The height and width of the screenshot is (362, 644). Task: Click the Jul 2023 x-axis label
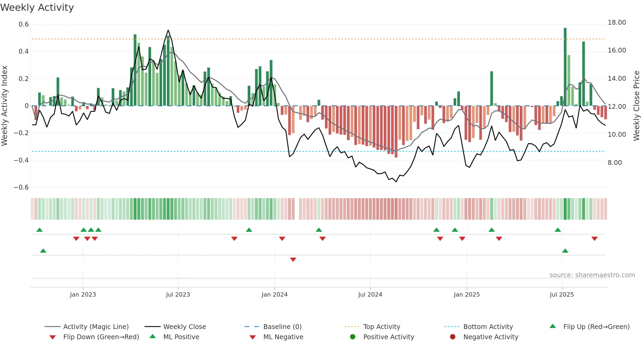[x=178, y=294]
